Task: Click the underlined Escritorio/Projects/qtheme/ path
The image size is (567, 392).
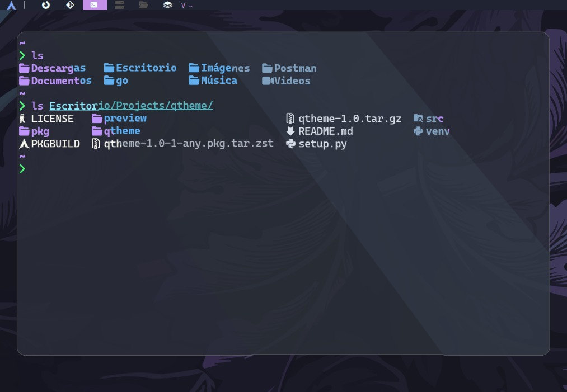Action: (x=132, y=106)
